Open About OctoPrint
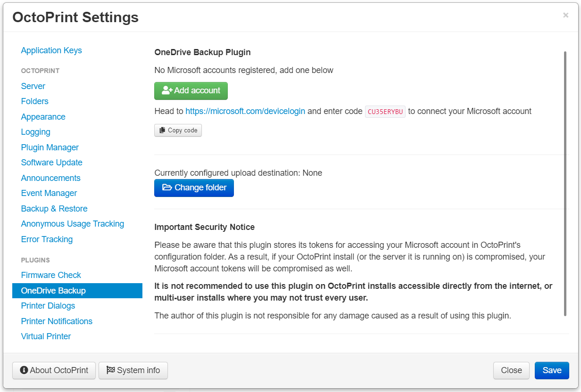Viewport: 581px width, 392px height. tap(54, 370)
